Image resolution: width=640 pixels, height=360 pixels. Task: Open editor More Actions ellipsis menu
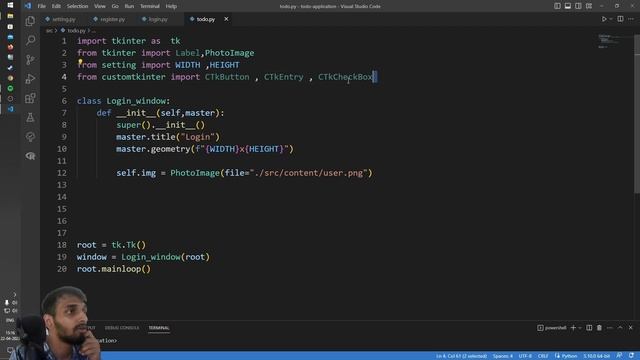pyautogui.click(x=631, y=19)
